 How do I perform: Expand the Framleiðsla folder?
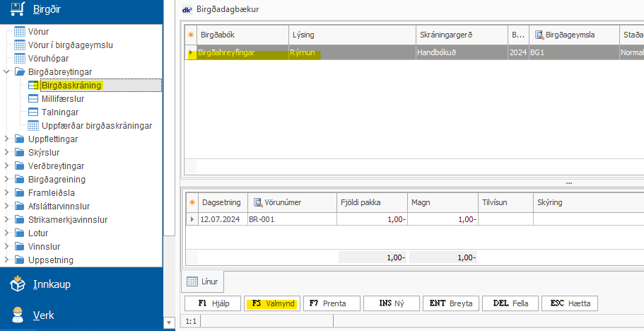6,193
